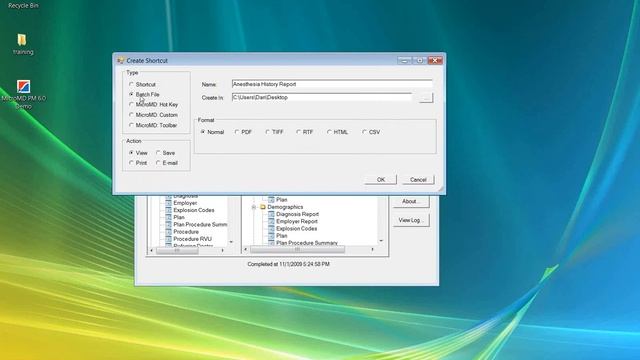Select the Batch File type option
This screenshot has width=640, height=360.
pyautogui.click(x=144, y=94)
